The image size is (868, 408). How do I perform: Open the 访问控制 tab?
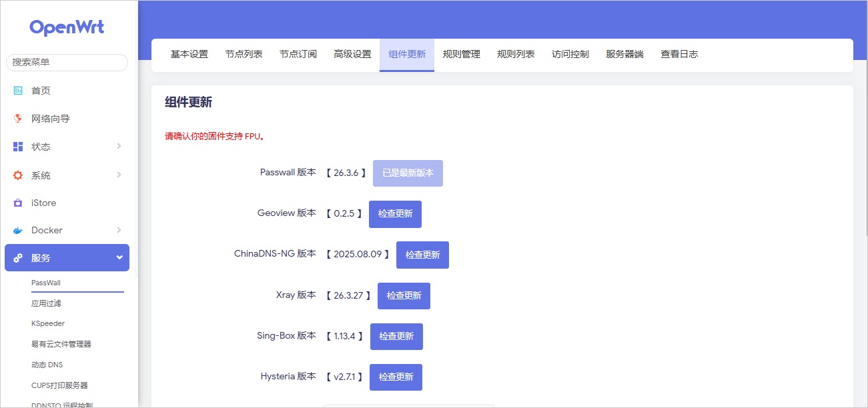coord(570,55)
